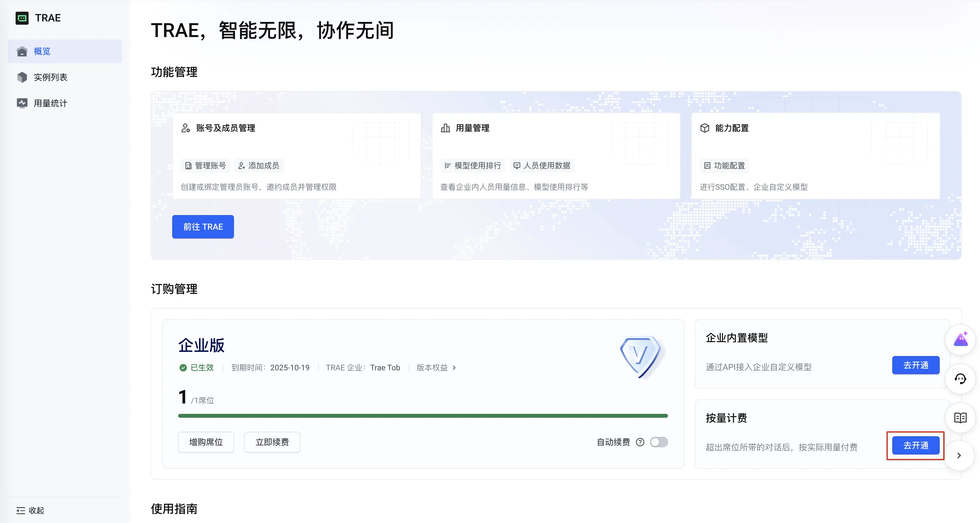
Task: Click the 立即续费 button
Action: [x=272, y=442]
